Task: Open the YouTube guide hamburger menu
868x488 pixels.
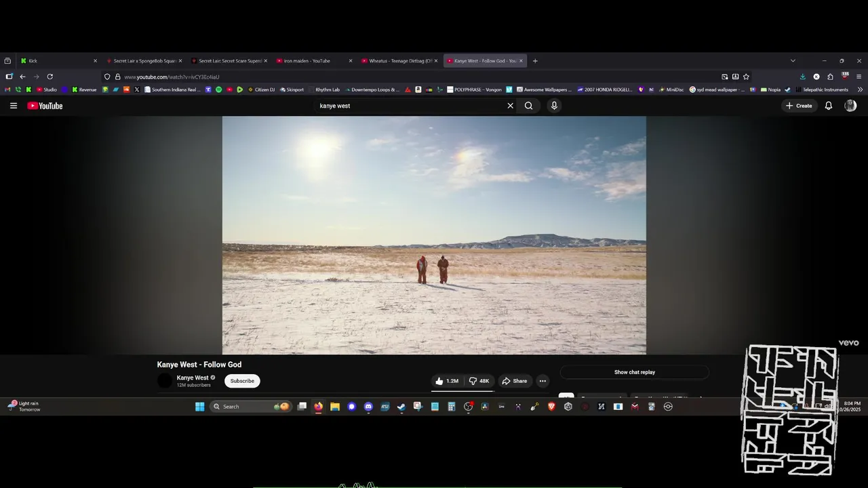Action: pyautogui.click(x=14, y=106)
